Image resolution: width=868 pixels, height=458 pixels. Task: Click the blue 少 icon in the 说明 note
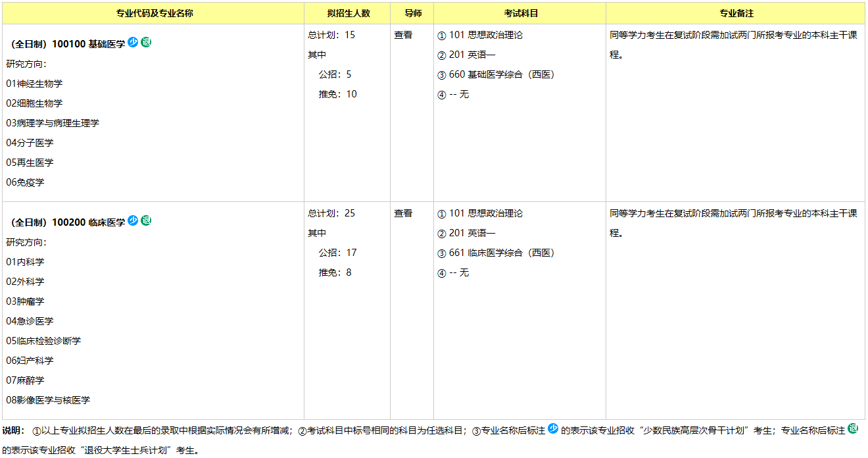pos(553,428)
